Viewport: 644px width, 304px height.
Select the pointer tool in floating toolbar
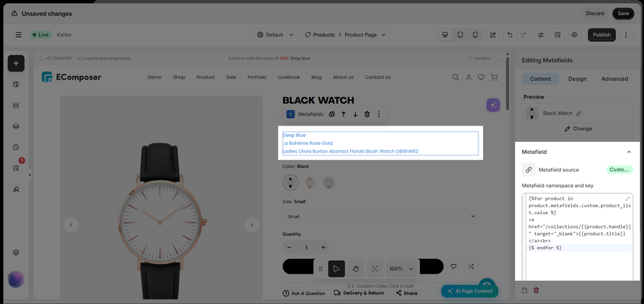[x=336, y=269]
